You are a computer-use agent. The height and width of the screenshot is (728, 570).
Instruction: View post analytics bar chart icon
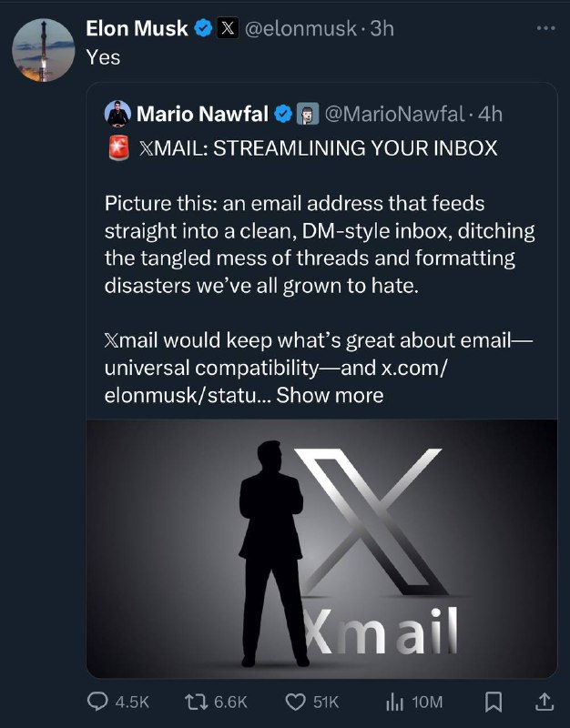393,702
